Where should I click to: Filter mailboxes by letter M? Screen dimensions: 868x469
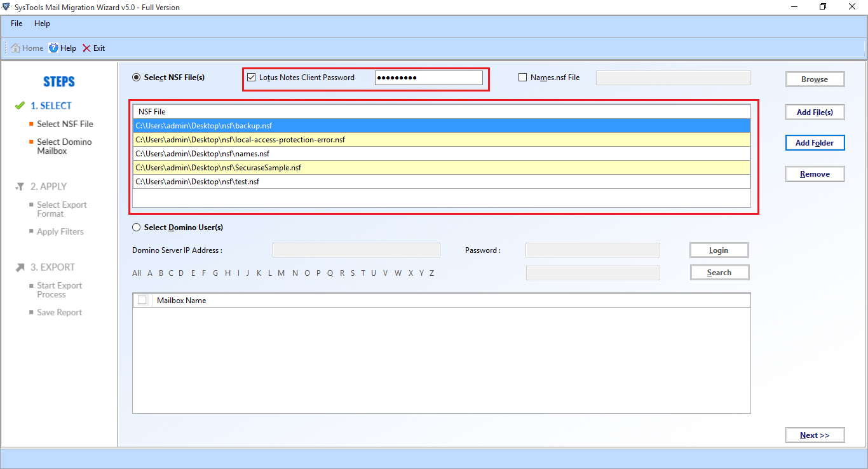click(x=281, y=273)
